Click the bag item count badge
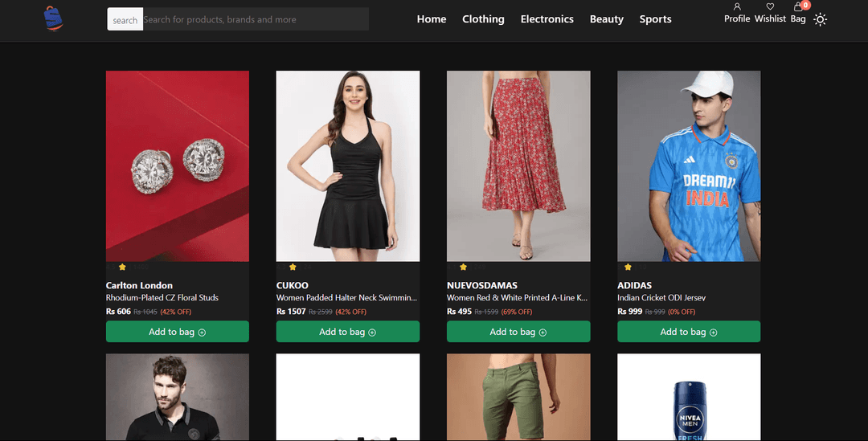This screenshot has height=441, width=868. pos(805,5)
